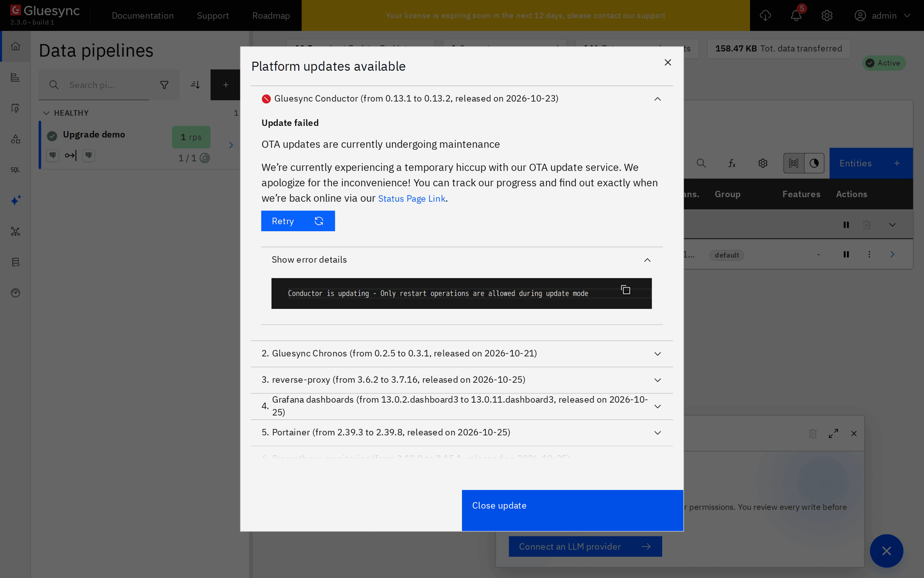Collapse the Show error details section
924x578 pixels.
tap(647, 260)
